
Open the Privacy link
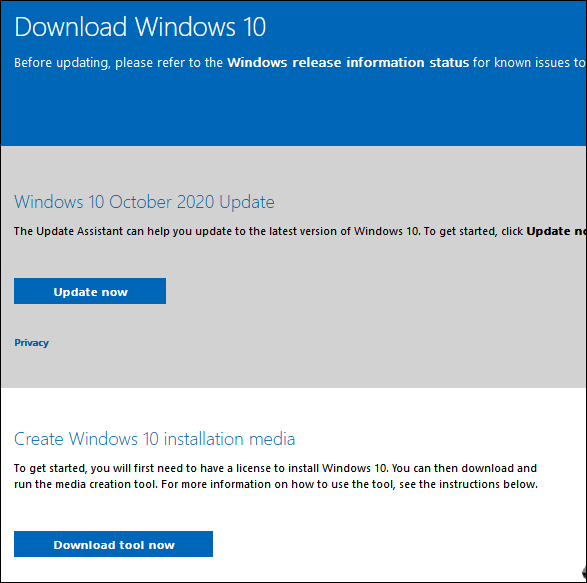coord(31,343)
